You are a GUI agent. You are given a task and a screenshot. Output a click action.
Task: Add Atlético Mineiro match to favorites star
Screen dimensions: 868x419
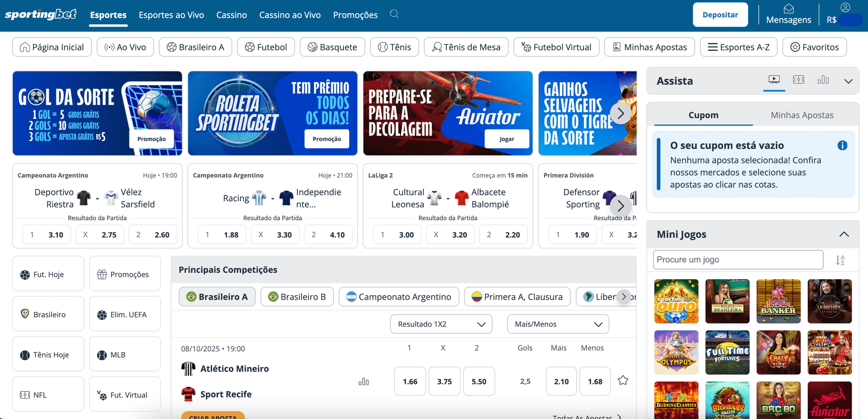(x=623, y=381)
